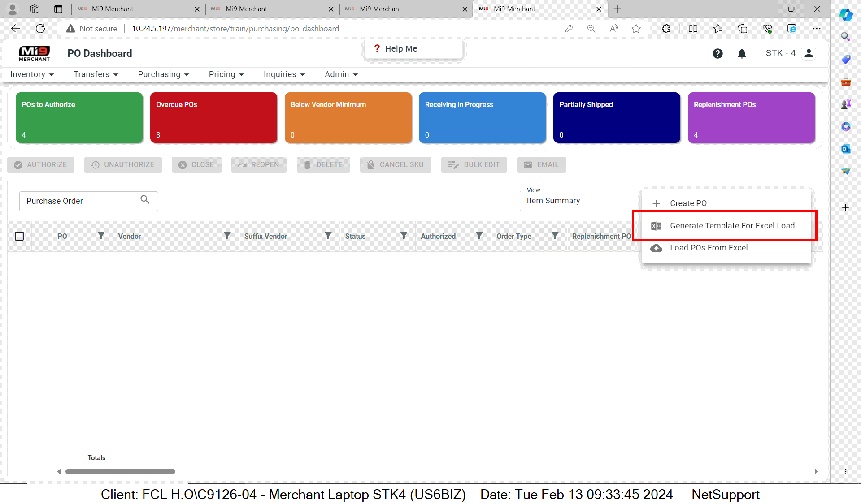Refresh the browser page
The height and width of the screenshot is (504, 861).
coord(40,29)
